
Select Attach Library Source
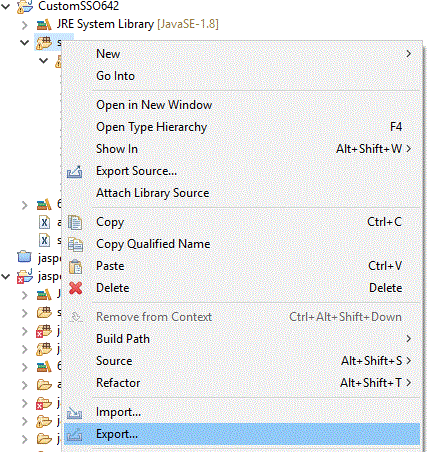[242, 193]
